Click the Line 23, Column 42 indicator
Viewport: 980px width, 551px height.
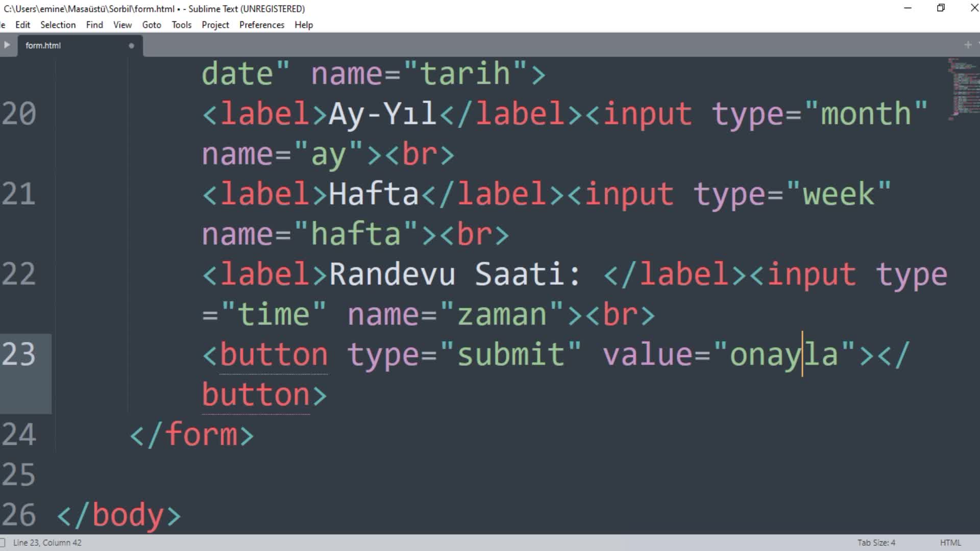pyautogui.click(x=47, y=542)
